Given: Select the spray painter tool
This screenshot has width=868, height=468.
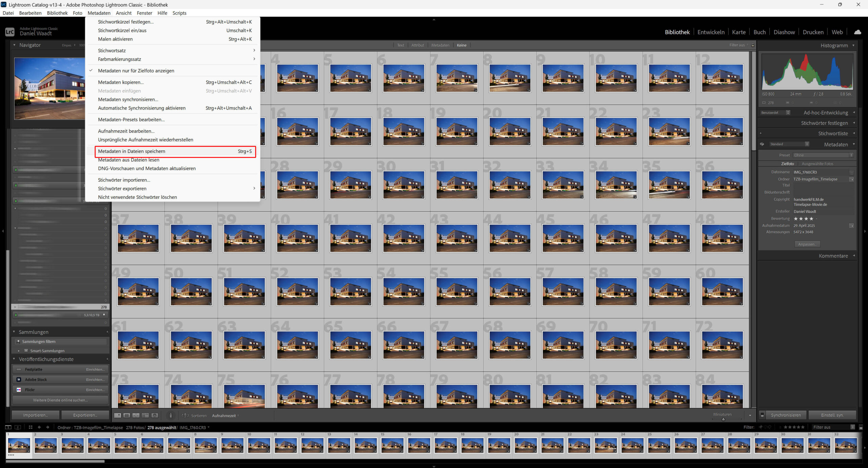Looking at the screenshot, I should (171, 415).
